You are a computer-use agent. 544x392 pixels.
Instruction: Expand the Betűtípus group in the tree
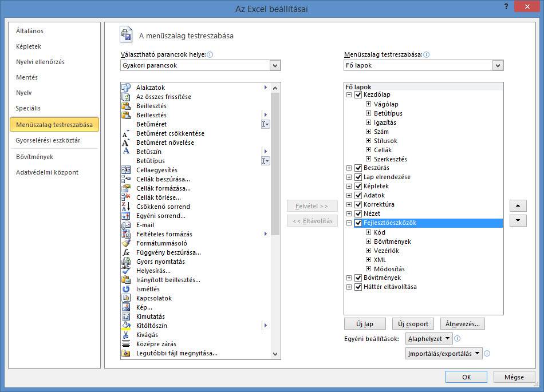(368, 113)
